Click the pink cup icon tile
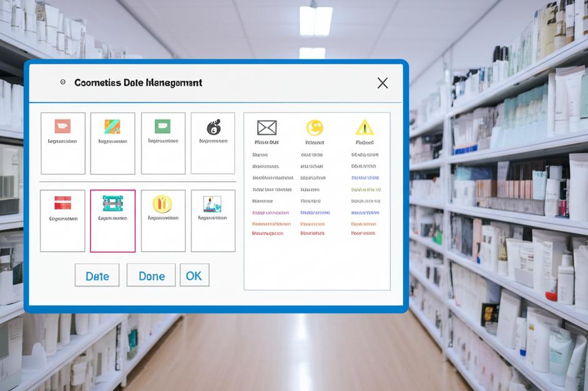This screenshot has width=588, height=391. click(62, 127)
